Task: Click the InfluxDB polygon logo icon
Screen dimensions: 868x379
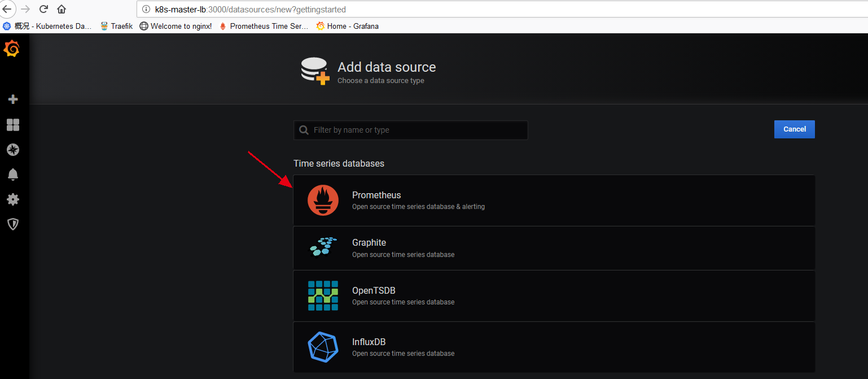Action: [x=323, y=347]
